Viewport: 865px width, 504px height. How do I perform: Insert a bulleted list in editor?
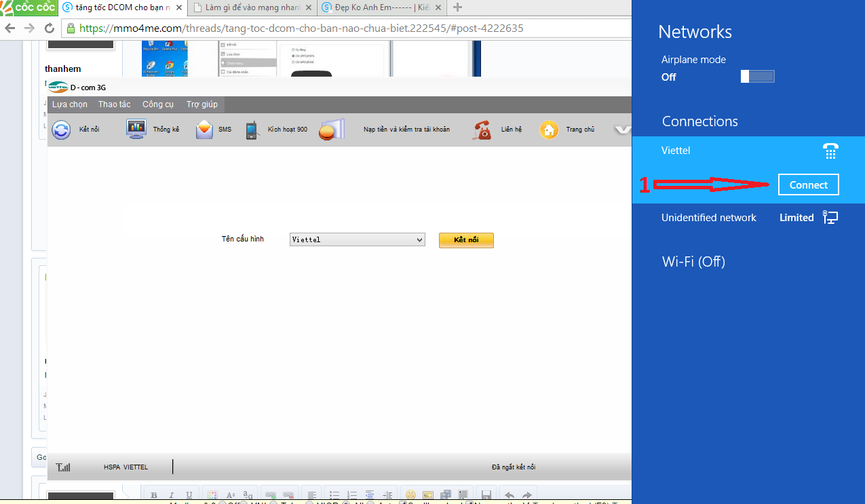pos(334,495)
